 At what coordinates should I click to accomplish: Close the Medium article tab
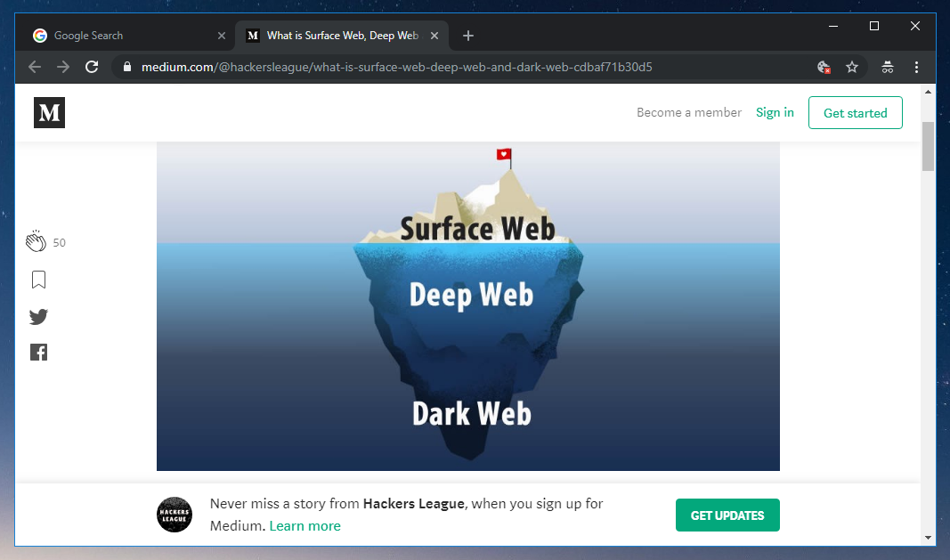[x=434, y=36]
